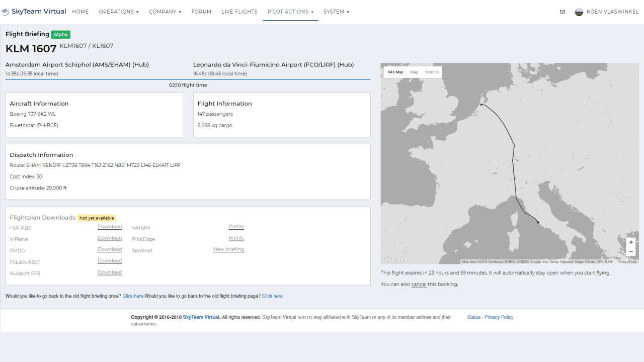644x362 pixels.
Task: Open the LIVE FLIGHTS page
Action: click(239, 12)
